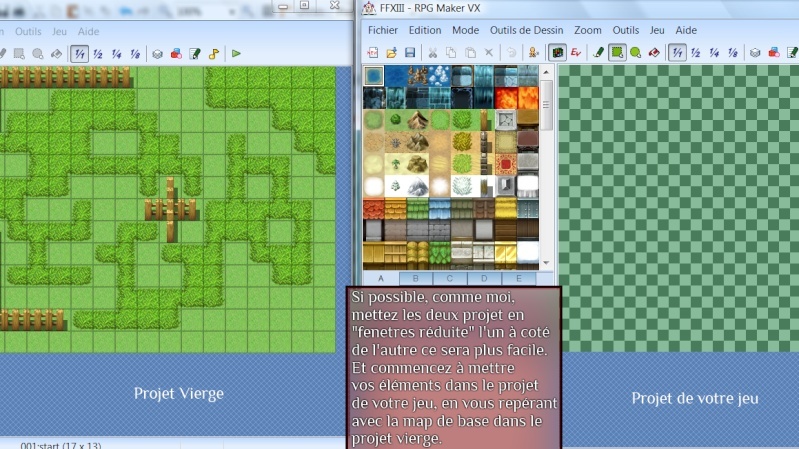799x449 pixels.
Task: Open Sound Test music note icon
Action: click(214, 54)
